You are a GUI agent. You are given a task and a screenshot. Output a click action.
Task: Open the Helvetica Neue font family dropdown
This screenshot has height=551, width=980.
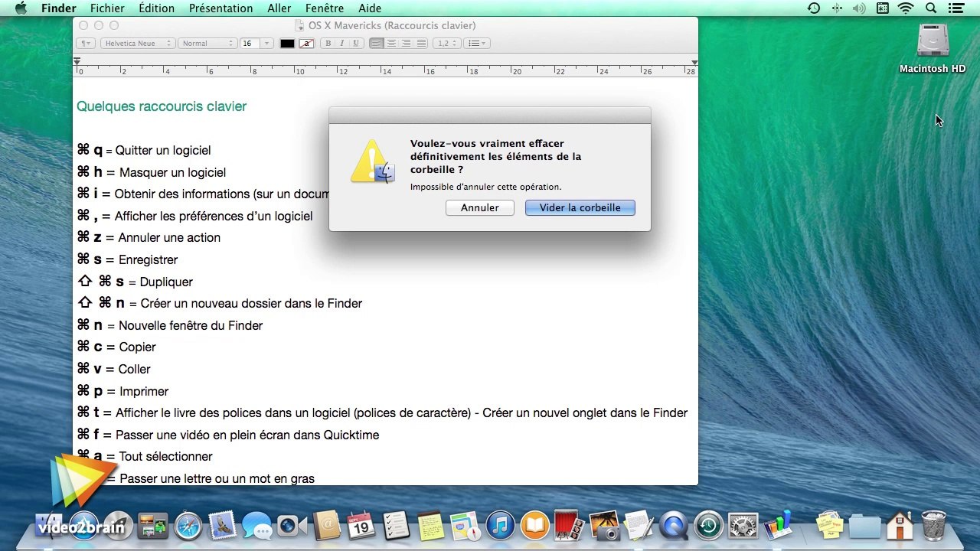coord(138,44)
